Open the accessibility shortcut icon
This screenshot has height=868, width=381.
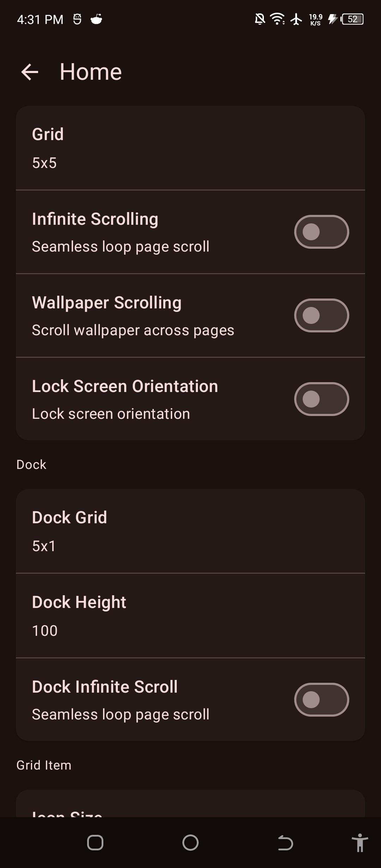click(x=359, y=843)
